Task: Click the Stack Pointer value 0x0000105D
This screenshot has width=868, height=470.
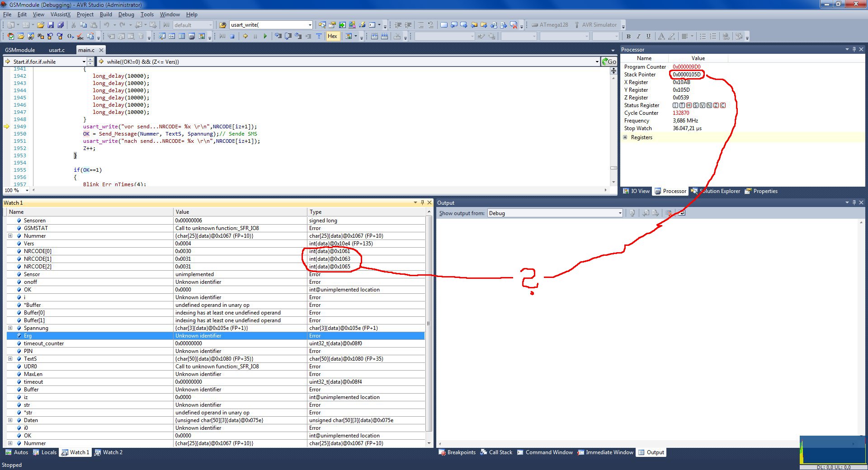Action: pos(686,75)
